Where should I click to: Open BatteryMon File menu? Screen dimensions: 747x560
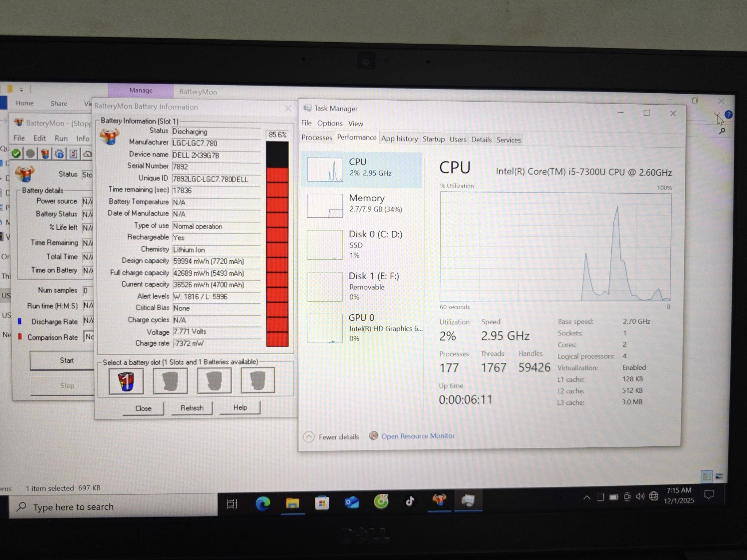(x=19, y=138)
